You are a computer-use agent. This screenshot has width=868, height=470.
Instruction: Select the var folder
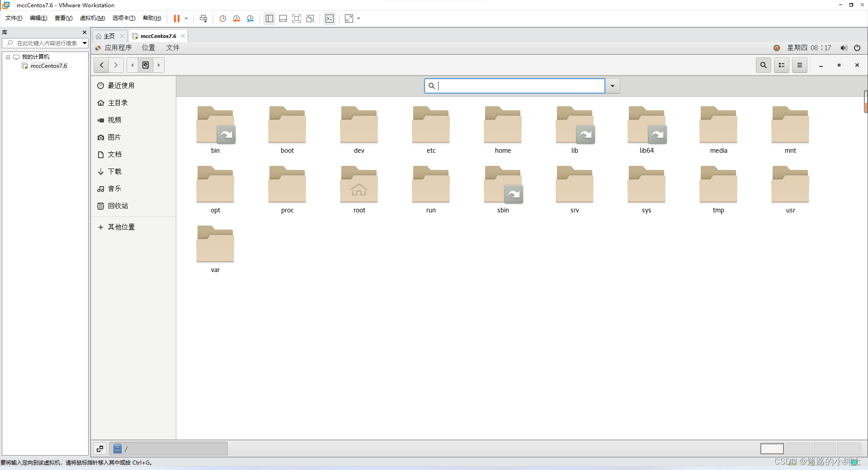[x=215, y=249]
